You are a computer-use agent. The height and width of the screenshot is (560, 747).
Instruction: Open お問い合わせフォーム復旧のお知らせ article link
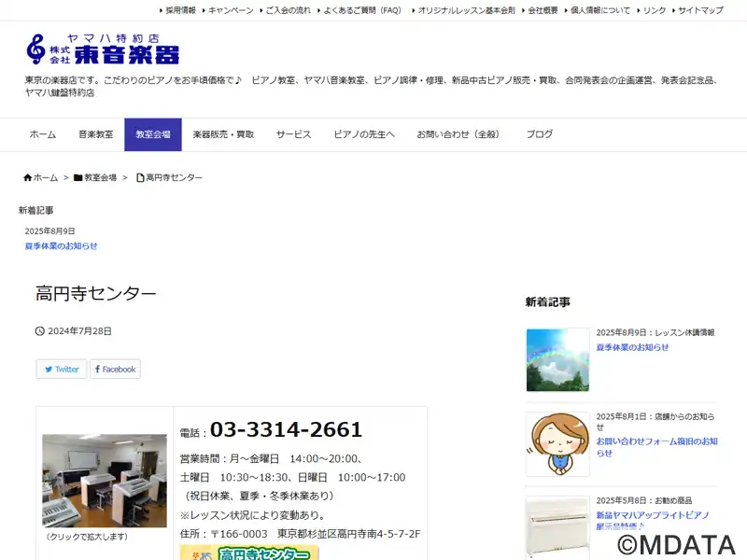(657, 447)
